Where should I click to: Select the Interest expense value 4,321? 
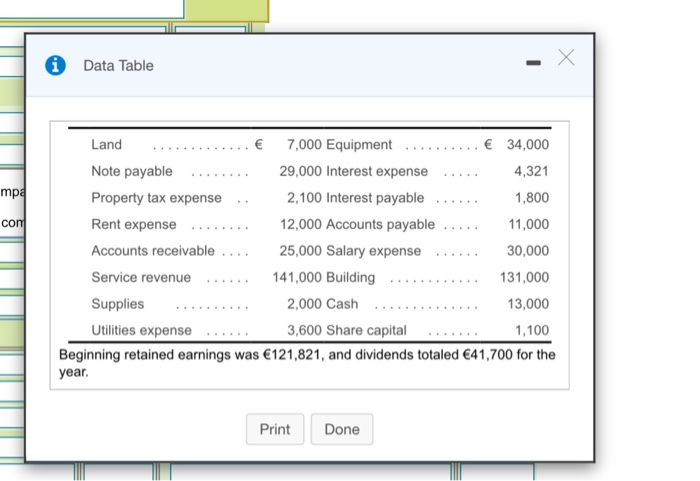(531, 171)
